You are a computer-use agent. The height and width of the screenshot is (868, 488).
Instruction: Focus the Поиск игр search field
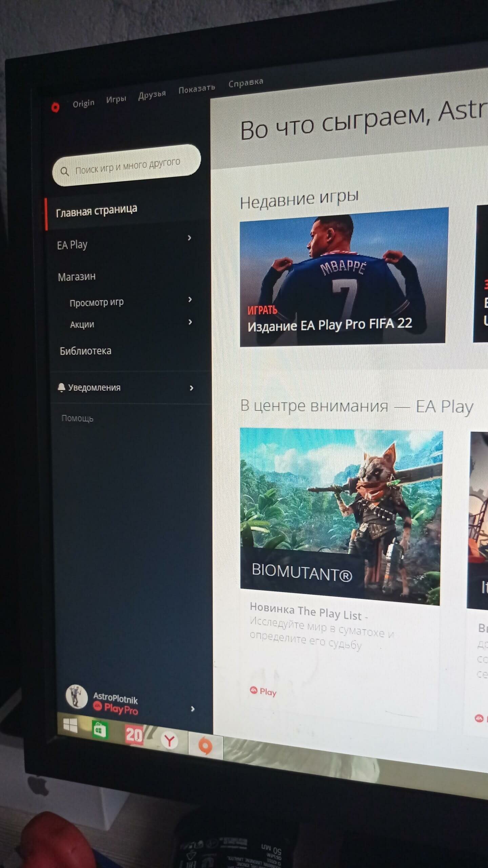tap(126, 165)
